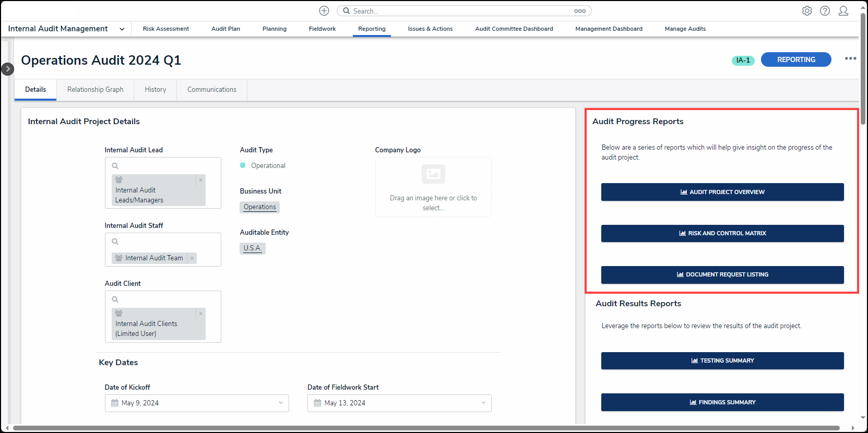This screenshot has height=433, width=868.
Task: Open the Audit Project Overview report
Action: click(722, 192)
